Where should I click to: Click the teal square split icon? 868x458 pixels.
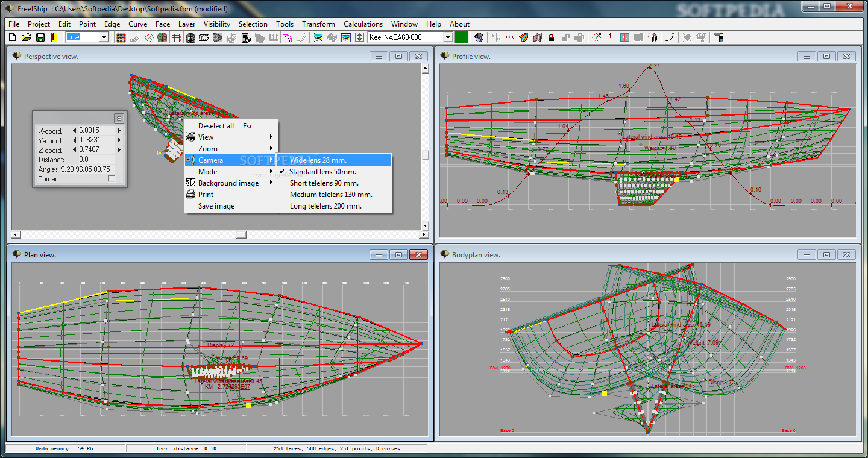coord(624,37)
